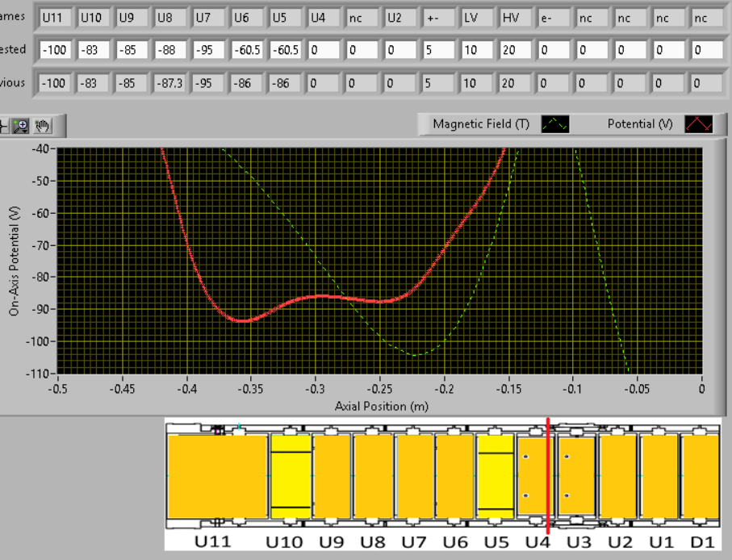Click the e- channel name box

554,17
